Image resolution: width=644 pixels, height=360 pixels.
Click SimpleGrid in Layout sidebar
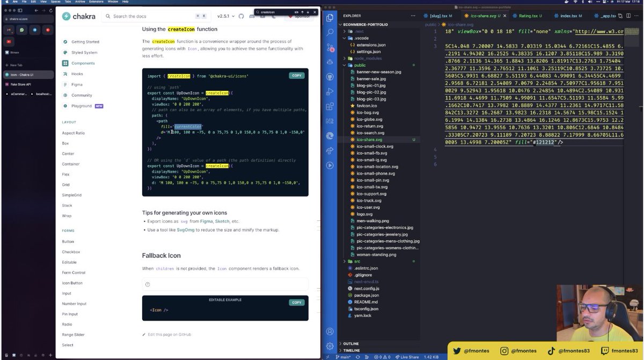[x=72, y=195]
